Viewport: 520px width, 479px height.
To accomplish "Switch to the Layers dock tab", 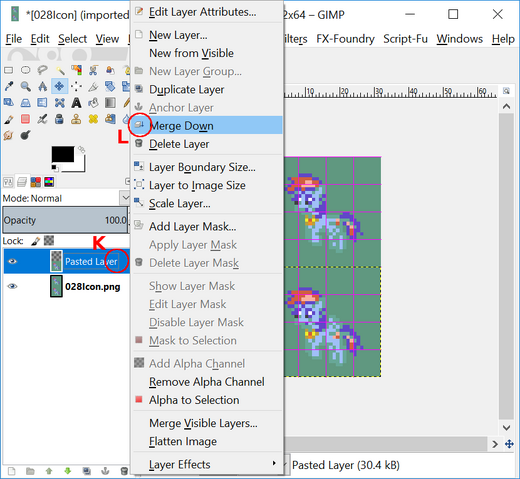I will (x=22, y=182).
